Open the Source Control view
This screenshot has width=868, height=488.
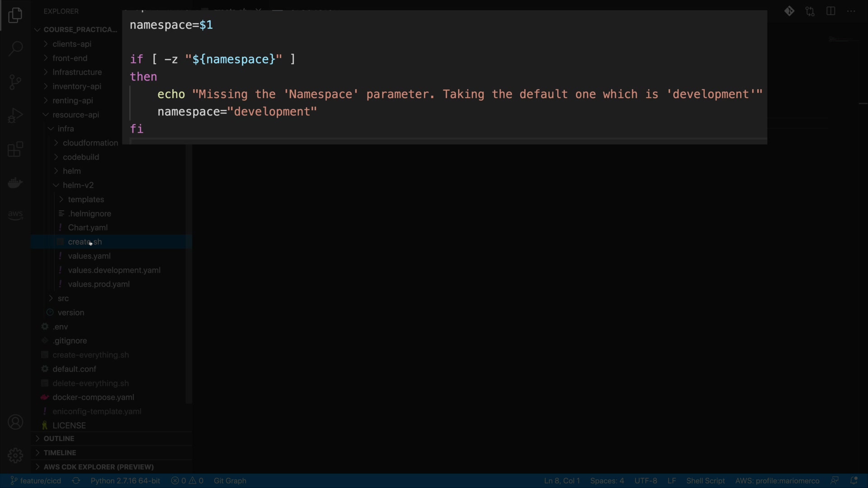click(15, 82)
